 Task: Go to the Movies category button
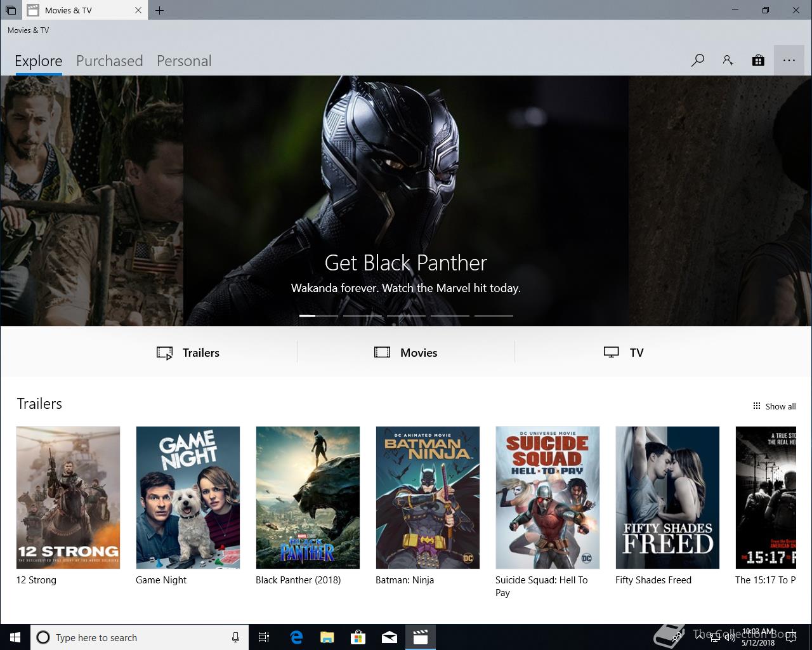[406, 352]
